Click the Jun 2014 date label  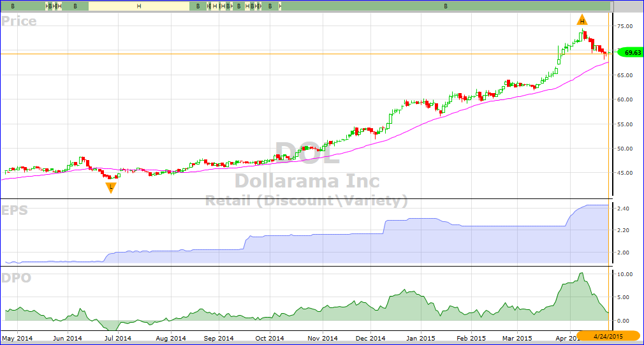point(68,339)
